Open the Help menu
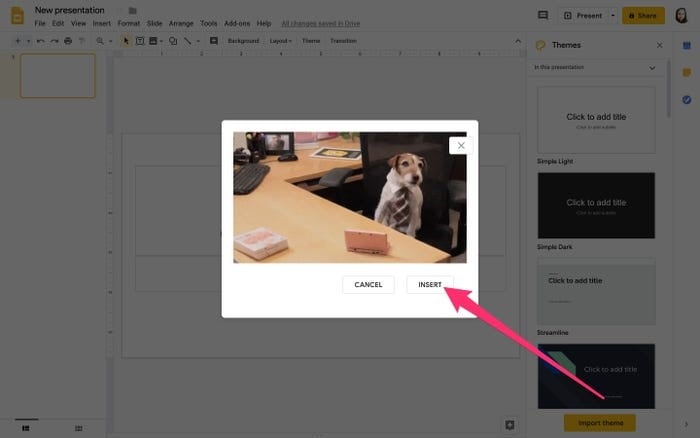Image resolution: width=700 pixels, height=438 pixels. point(264,23)
